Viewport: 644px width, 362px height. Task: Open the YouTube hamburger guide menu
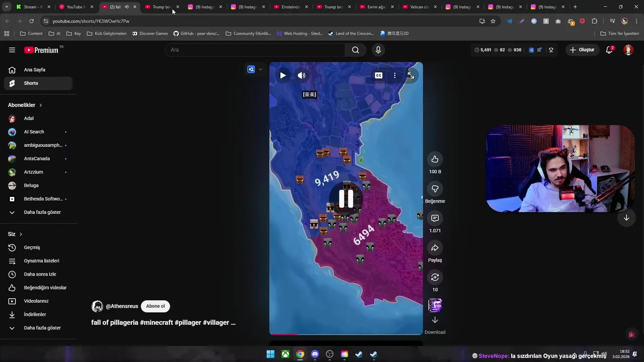click(12, 50)
